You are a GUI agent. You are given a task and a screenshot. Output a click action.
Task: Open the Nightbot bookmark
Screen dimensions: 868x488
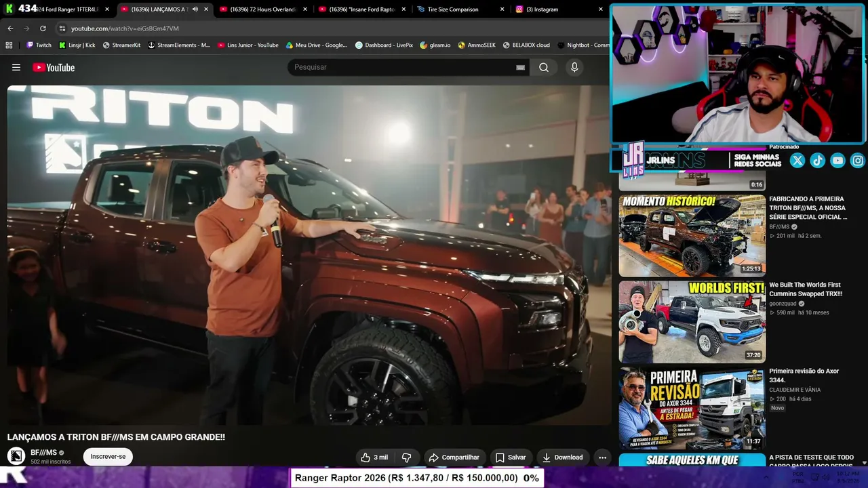point(583,45)
